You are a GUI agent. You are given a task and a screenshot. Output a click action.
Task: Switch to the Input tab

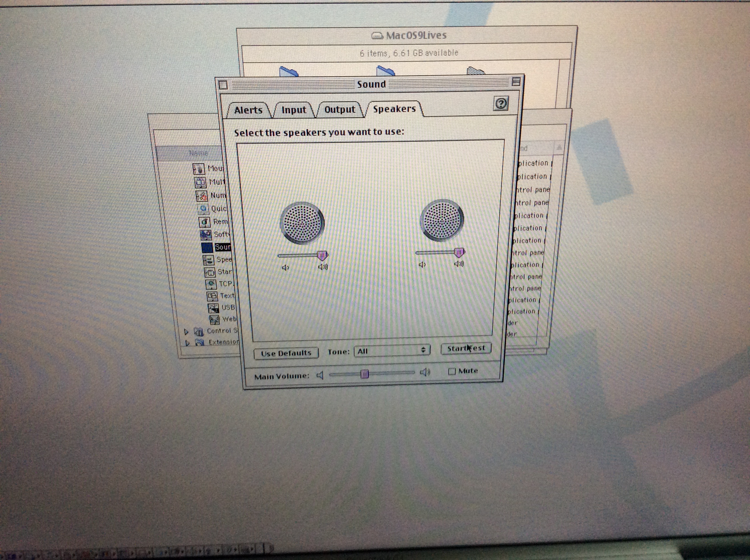294,110
